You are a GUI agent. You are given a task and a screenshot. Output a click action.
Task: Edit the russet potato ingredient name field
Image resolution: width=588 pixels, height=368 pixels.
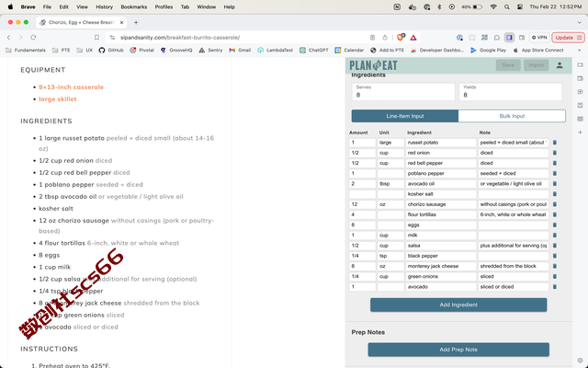tap(441, 143)
